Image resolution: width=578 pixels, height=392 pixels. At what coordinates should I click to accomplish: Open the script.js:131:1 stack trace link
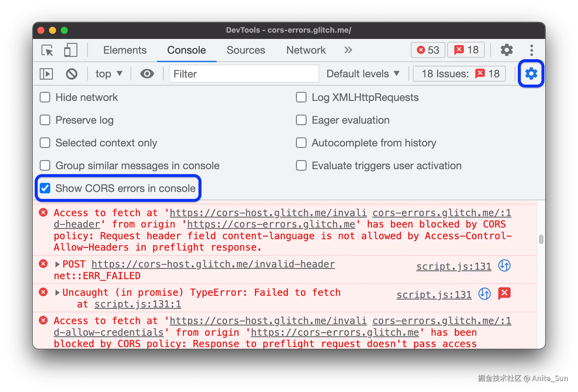(137, 304)
